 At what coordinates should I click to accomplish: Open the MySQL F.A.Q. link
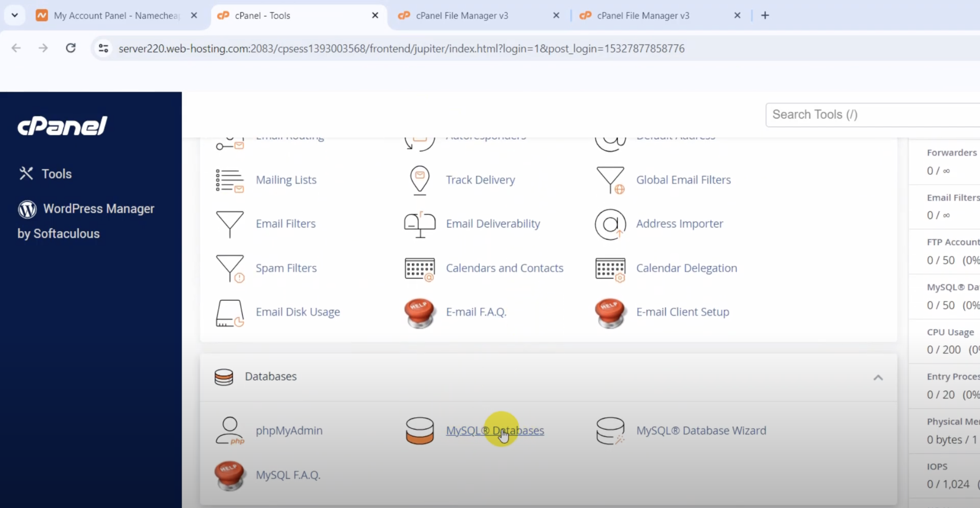click(288, 475)
